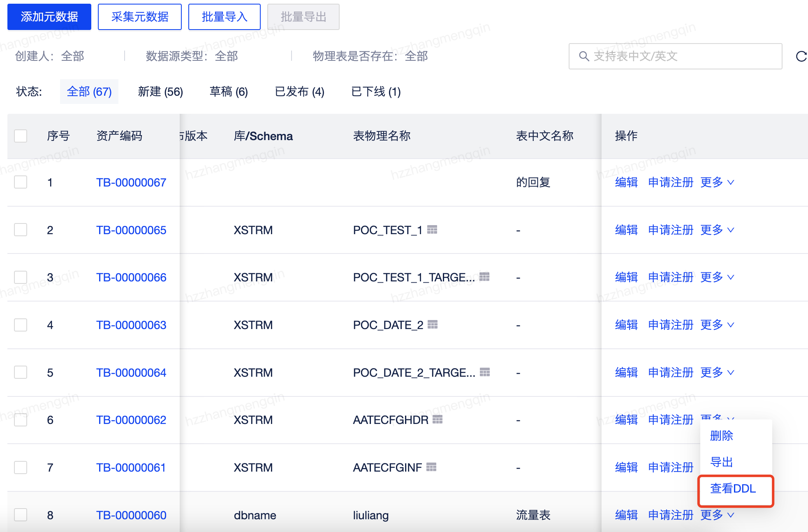This screenshot has height=532, width=808.
Task: Open the table structure icon beside POC_TEST_1
Action: coord(433,230)
